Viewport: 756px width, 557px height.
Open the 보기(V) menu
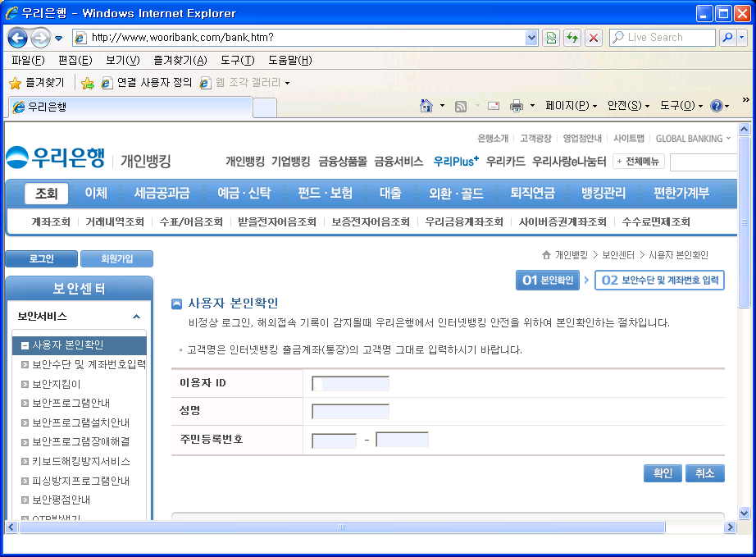click(x=123, y=60)
